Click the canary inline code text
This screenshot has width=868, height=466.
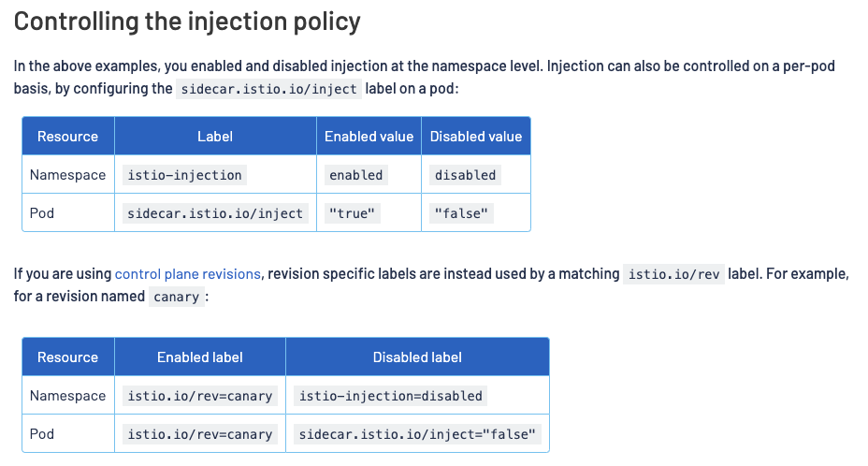tap(176, 297)
